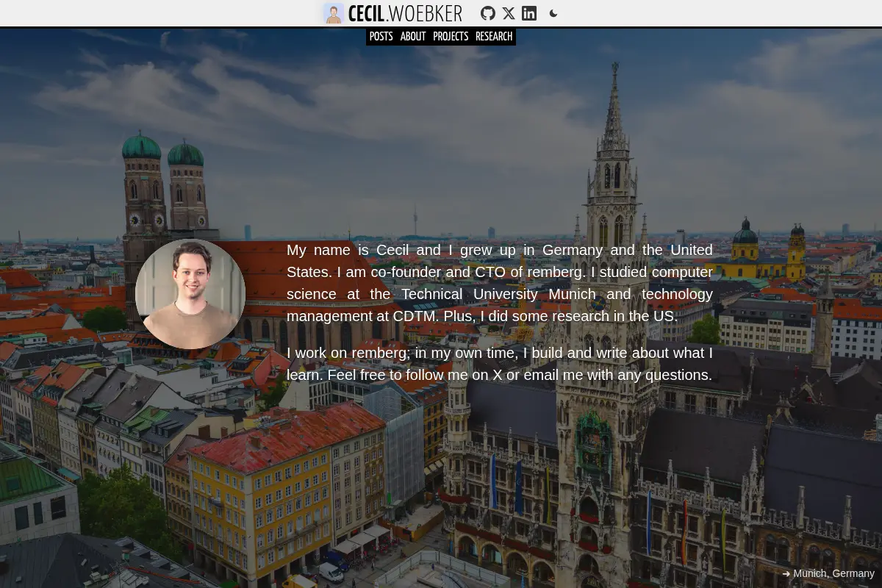Click the CECIL.WOEBKER site title
Image resolution: width=882 pixels, height=588 pixels.
coord(405,13)
